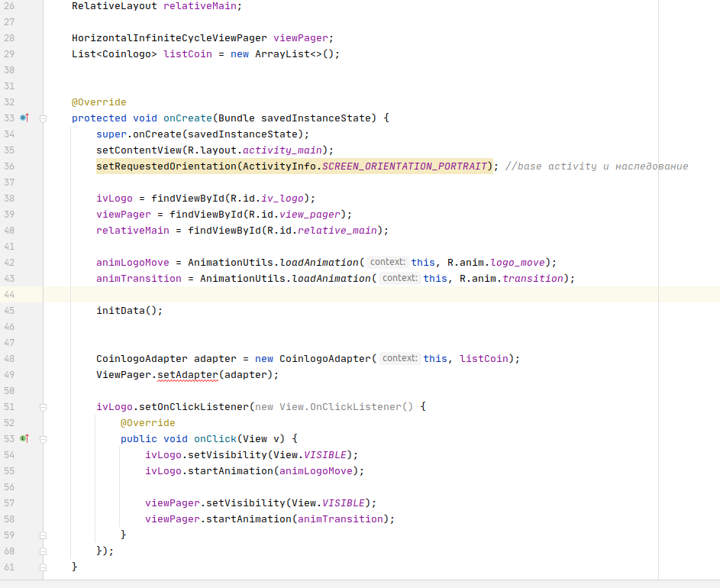Click super in super.onCreate line
This screenshot has width=720, height=588.
pyautogui.click(x=111, y=134)
